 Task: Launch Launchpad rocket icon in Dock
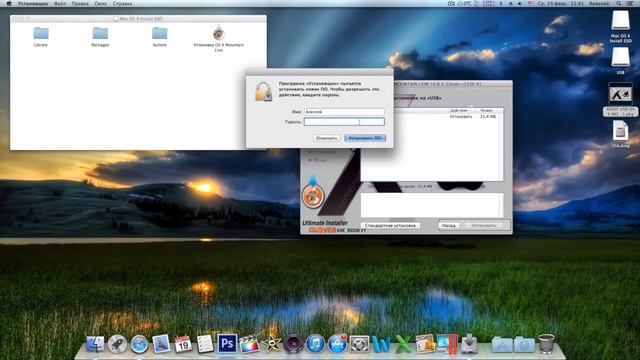pos(117,344)
